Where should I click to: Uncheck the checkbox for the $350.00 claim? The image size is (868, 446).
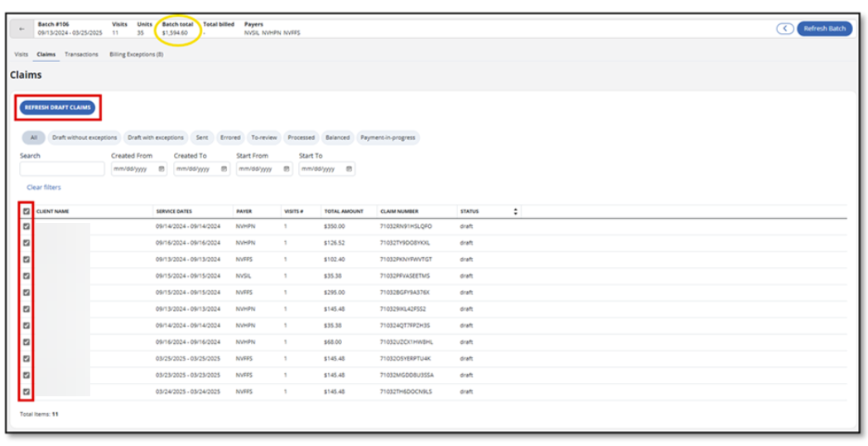pyautogui.click(x=27, y=226)
